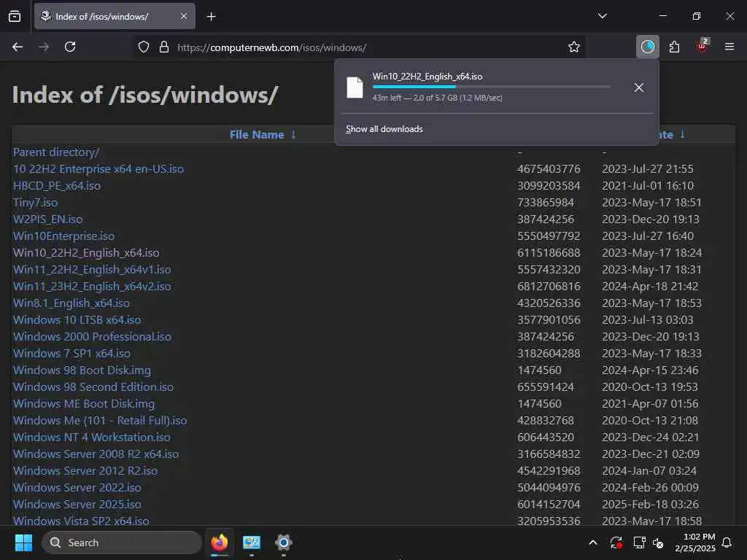Sort by File Name column header
Viewport: 747px width, 560px height.
point(257,135)
